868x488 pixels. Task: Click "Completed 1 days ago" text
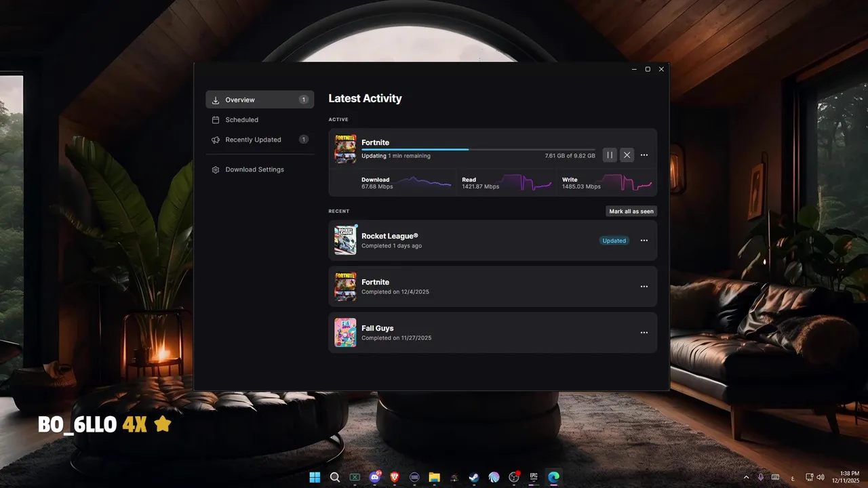(x=391, y=246)
